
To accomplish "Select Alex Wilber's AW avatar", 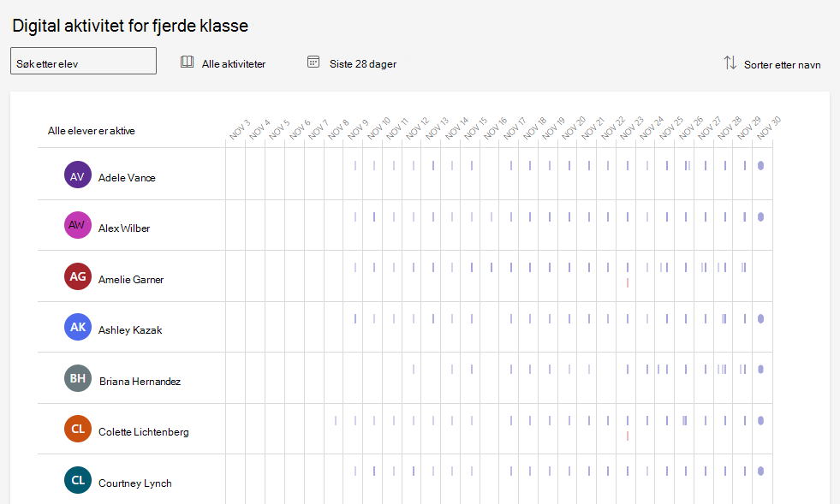I will (x=78, y=225).
